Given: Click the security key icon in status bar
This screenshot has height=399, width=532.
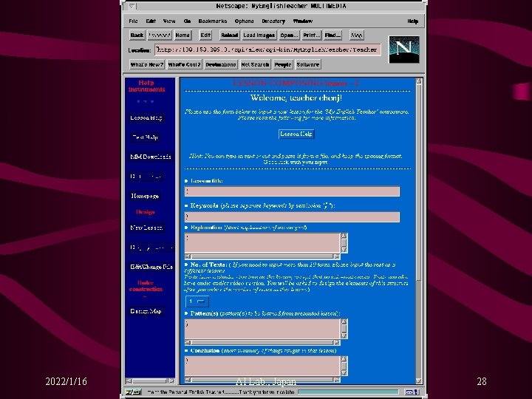Looking at the screenshot, I should coord(133,392).
